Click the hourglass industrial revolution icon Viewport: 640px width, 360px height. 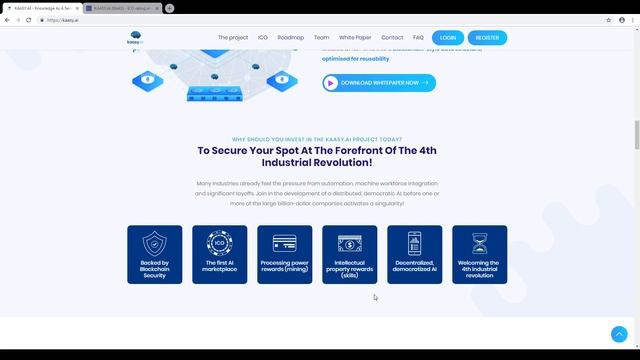480,243
